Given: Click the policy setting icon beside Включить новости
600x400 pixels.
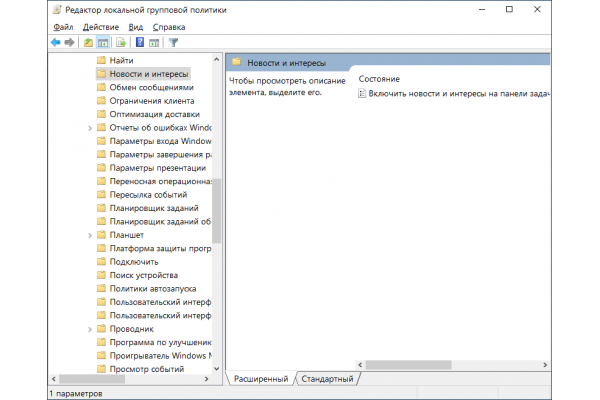Looking at the screenshot, I should click(362, 94).
